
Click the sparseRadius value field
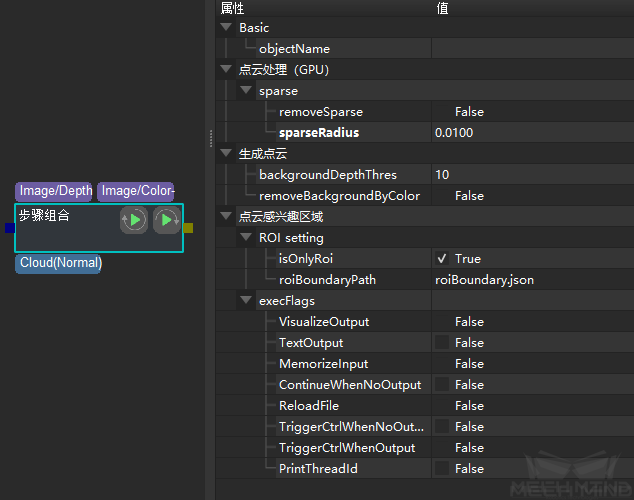[x=530, y=133]
